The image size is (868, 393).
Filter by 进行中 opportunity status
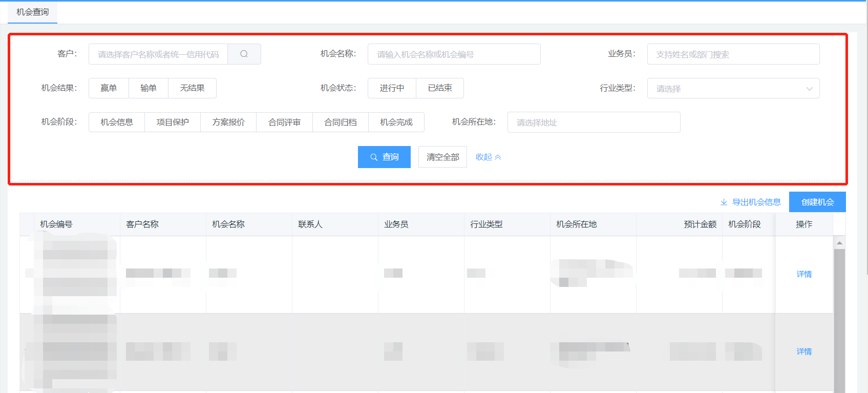tap(392, 88)
